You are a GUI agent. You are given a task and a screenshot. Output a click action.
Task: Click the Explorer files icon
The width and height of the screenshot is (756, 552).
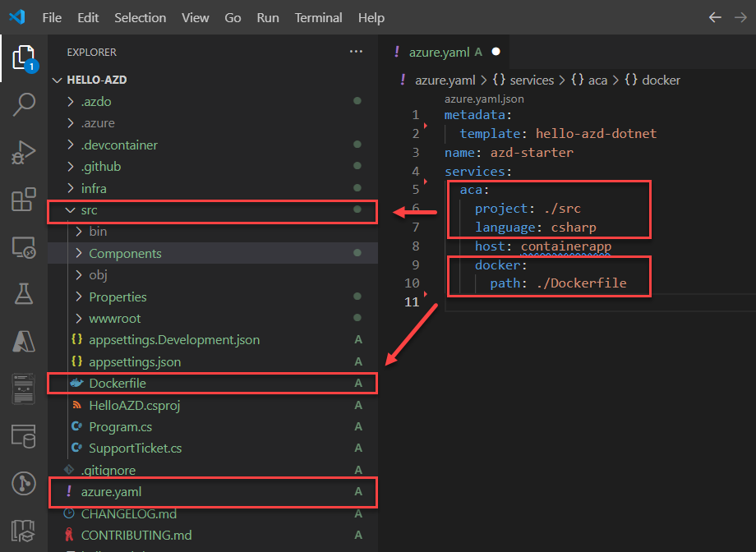pyautogui.click(x=24, y=57)
